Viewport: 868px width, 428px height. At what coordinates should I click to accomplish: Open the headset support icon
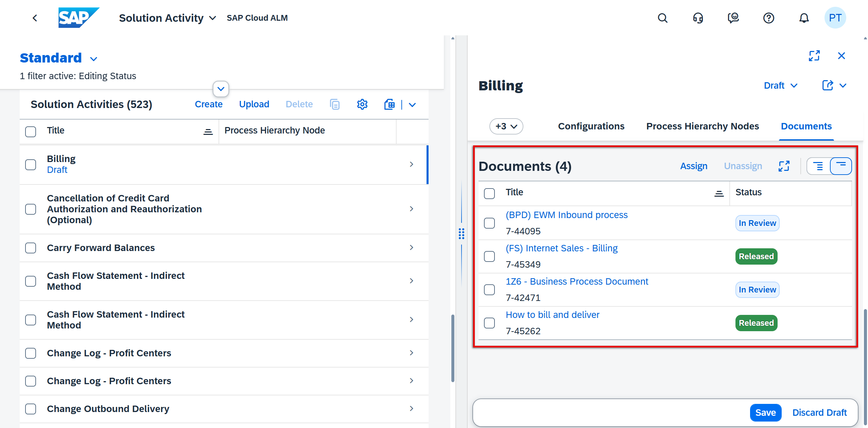pyautogui.click(x=698, y=18)
